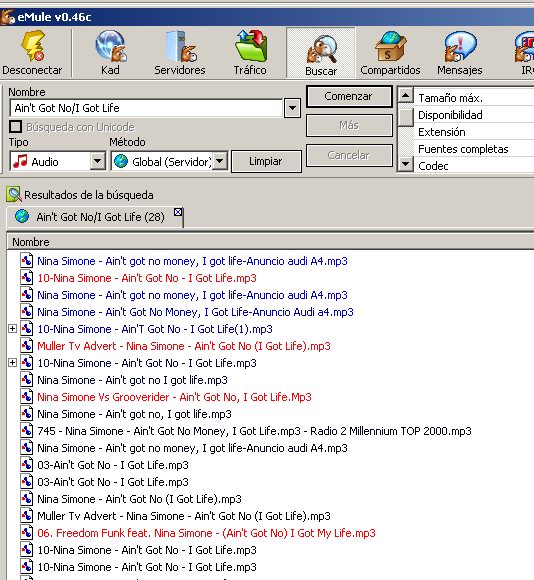Select the Disponibilidad filter row

point(473,115)
